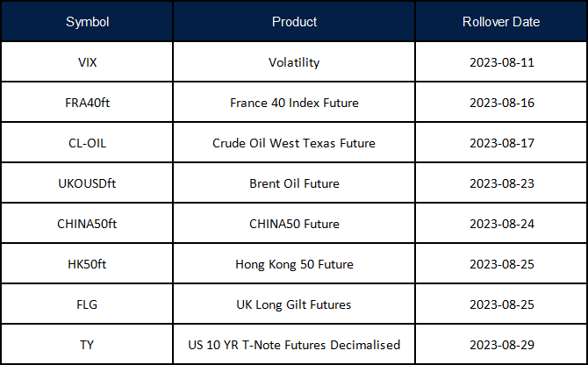Image resolution: width=588 pixels, height=365 pixels.
Task: Select the CHINA50ft symbol cell
Action: click(87, 224)
